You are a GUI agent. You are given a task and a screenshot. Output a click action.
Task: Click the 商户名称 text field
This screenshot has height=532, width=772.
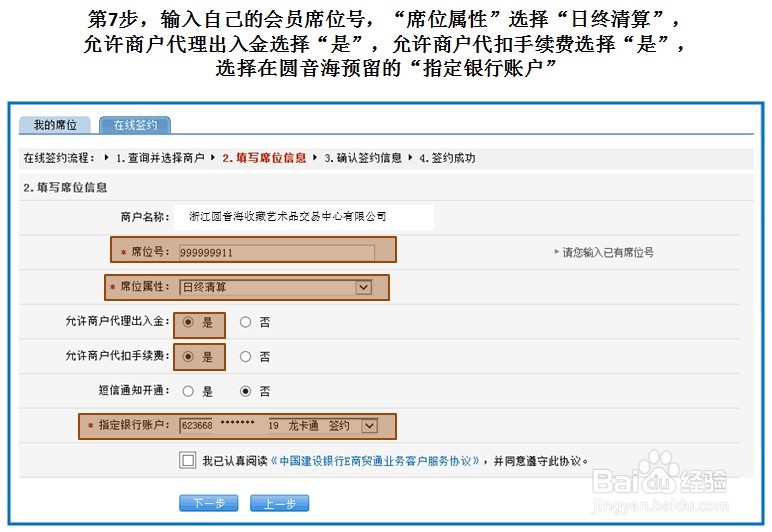tap(304, 217)
